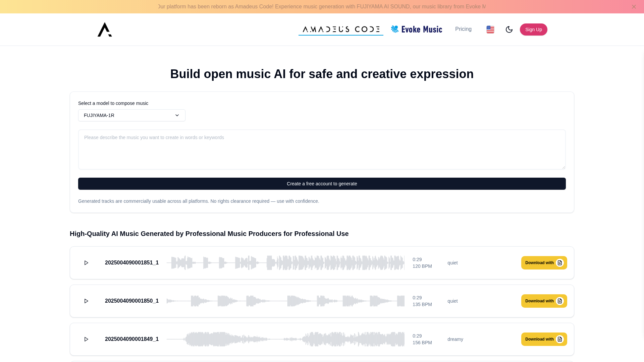Viewport: 644px width, 362px height.
Task: Click license document icon on dreamy track
Action: pyautogui.click(x=559, y=339)
